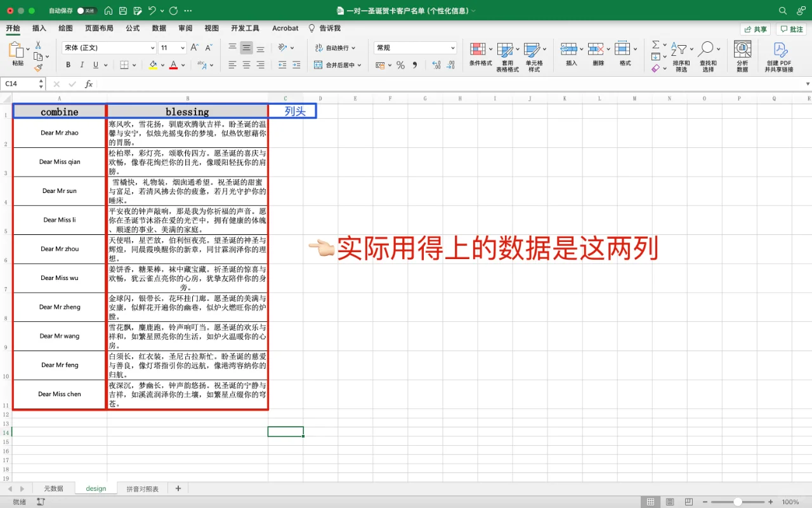
Task: Open the Acrobat ribbon tab
Action: coord(285,28)
